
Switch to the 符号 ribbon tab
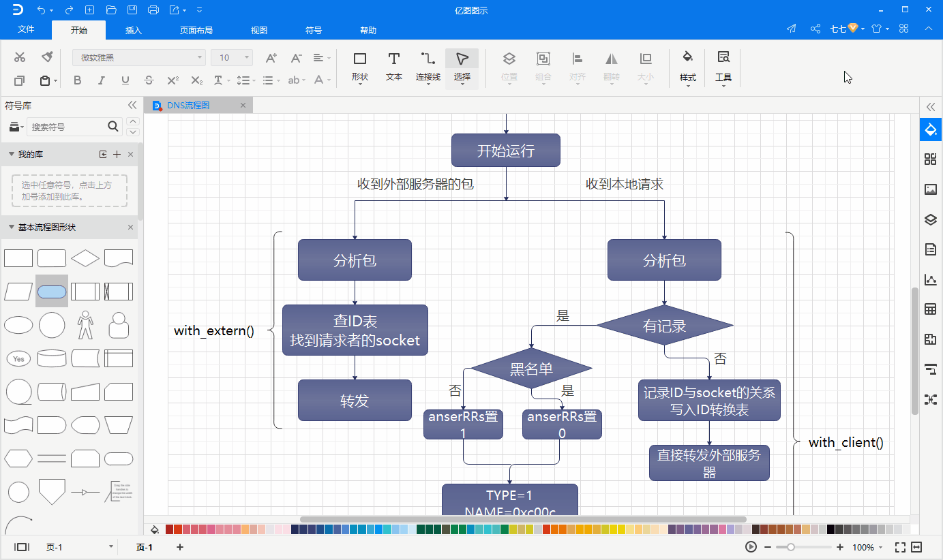pyautogui.click(x=314, y=30)
